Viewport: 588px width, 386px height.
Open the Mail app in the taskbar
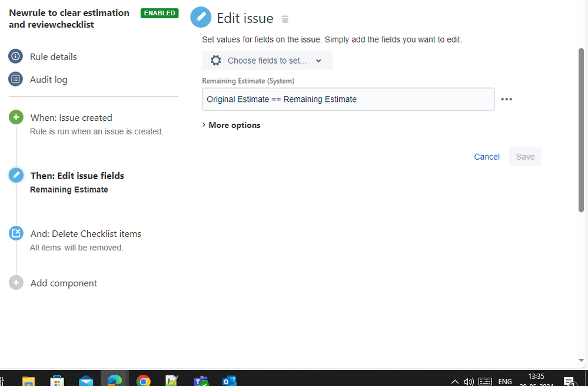(86, 381)
